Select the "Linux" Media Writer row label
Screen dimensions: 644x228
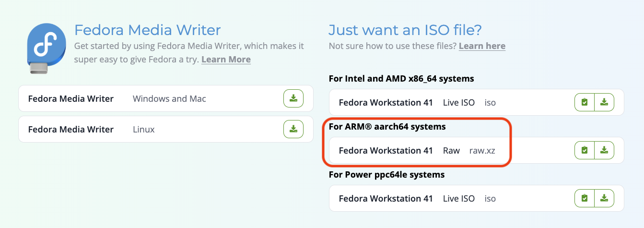[143, 129]
